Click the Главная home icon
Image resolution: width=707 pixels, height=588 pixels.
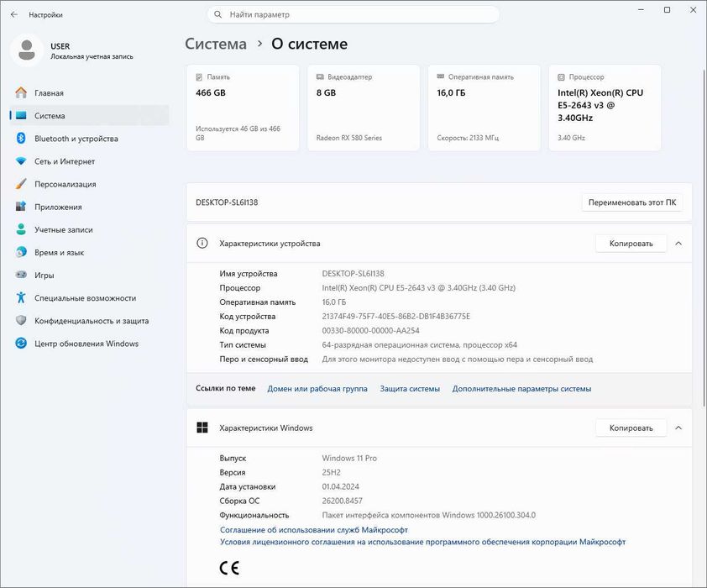pyautogui.click(x=21, y=92)
